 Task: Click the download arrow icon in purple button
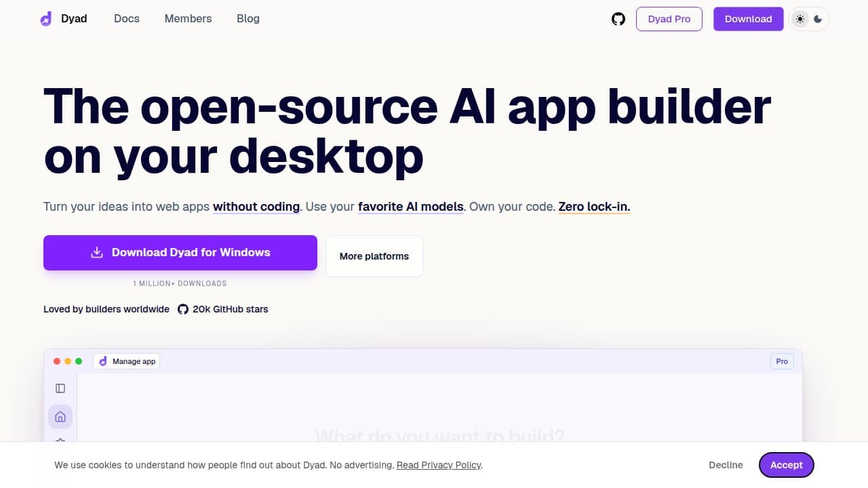[x=97, y=253]
